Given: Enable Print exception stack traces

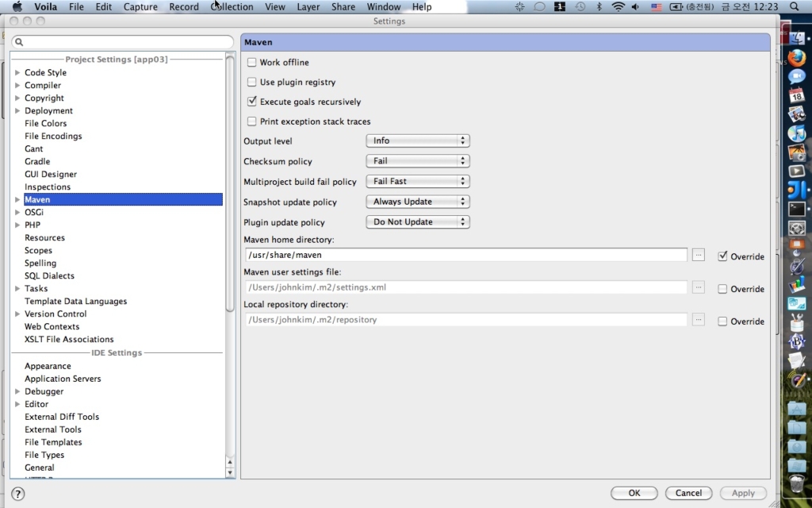Looking at the screenshot, I should pyautogui.click(x=251, y=121).
